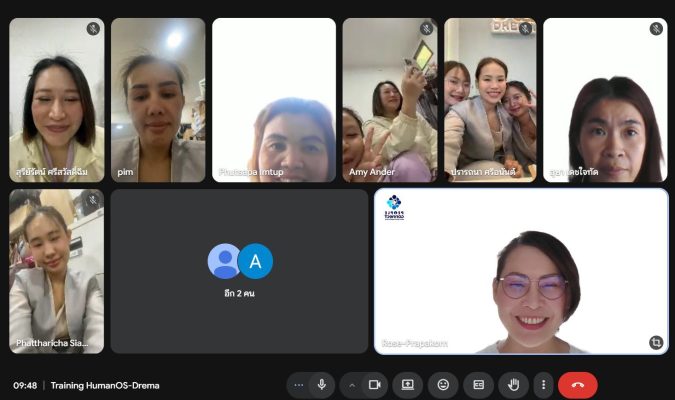
Task: Click the muted mic icon on Phattharicha's tile
Action: (93, 200)
